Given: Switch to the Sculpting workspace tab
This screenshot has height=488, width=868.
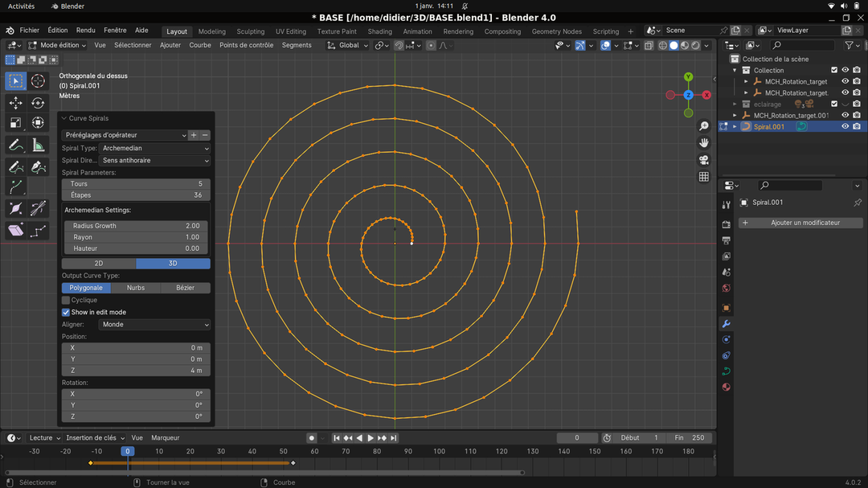Looking at the screenshot, I should coord(250,31).
